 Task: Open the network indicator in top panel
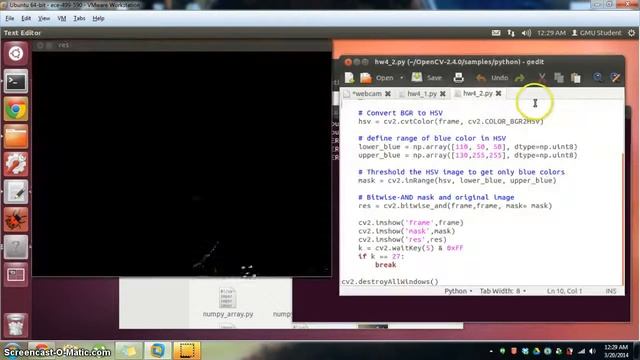pos(511,33)
